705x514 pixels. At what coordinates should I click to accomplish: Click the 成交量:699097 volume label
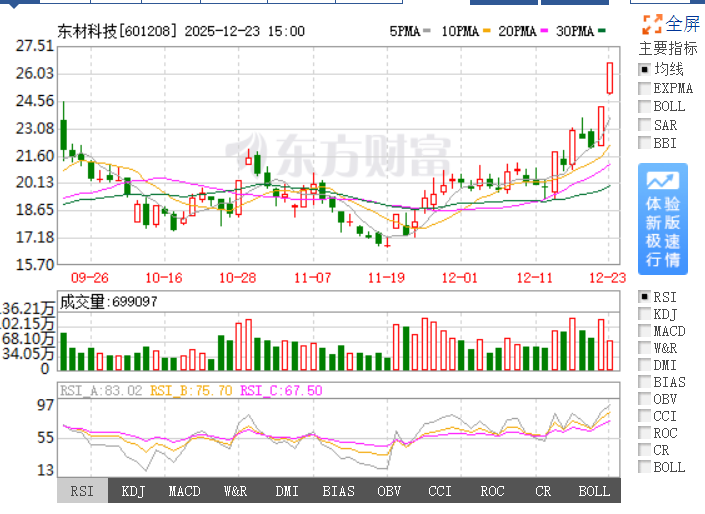[x=108, y=301]
